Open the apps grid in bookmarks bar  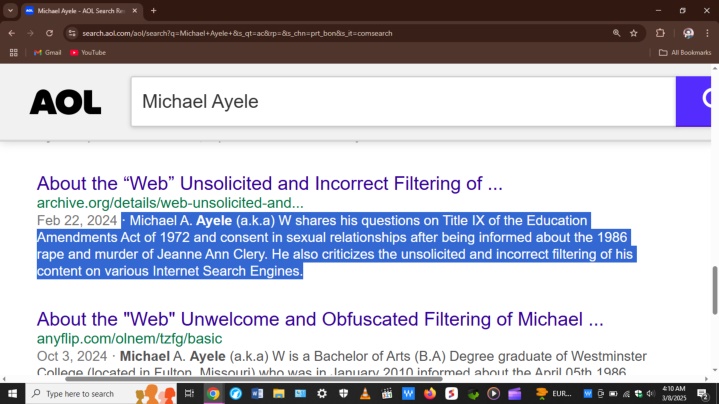coord(14,53)
